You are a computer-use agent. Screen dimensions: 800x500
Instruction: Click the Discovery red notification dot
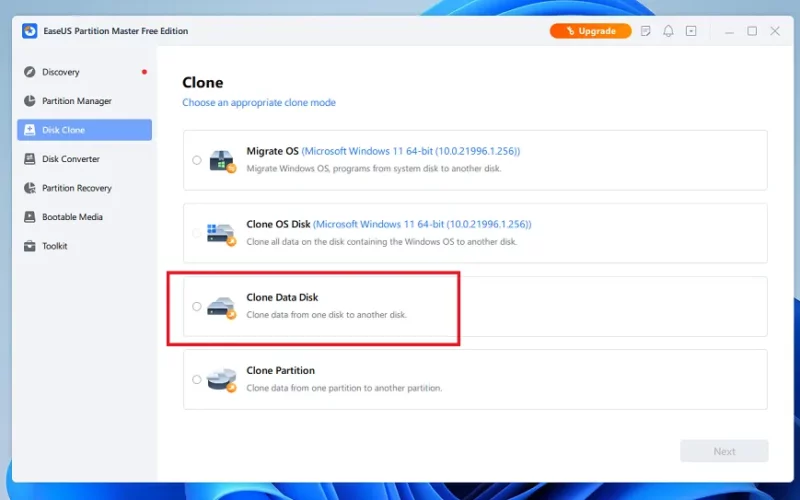(144, 72)
